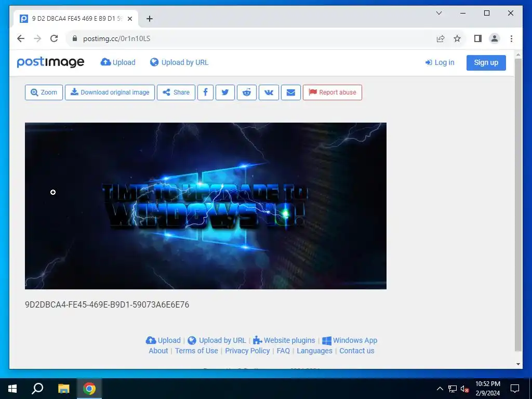Open Website plugins link in footer
The height and width of the screenshot is (399, 532).
coord(284,340)
